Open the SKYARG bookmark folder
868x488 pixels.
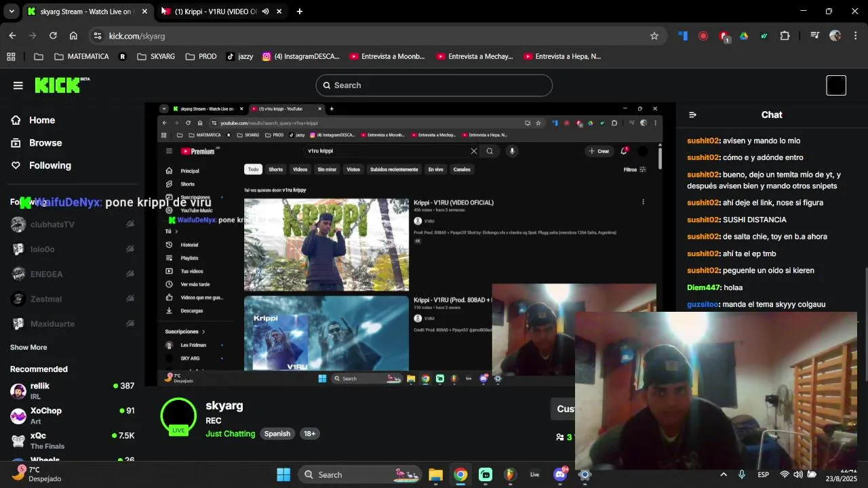click(x=155, y=56)
